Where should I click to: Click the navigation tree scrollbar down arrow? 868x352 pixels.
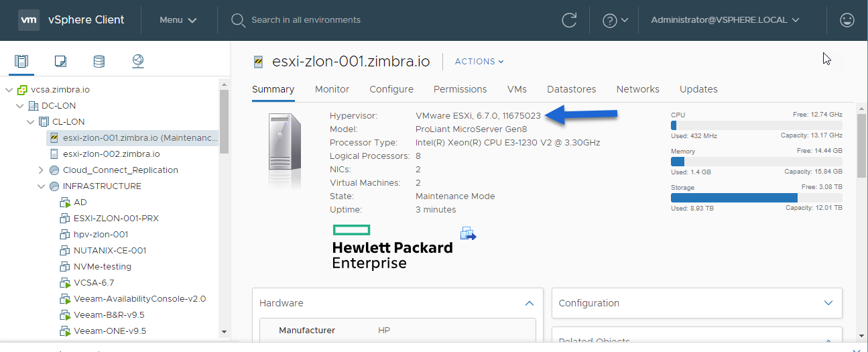coord(224,331)
